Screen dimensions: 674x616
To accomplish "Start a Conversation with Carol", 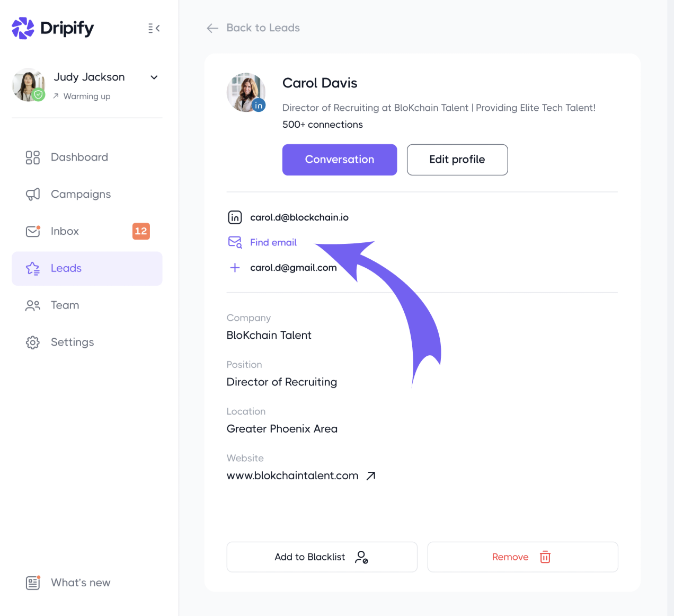I will tap(340, 160).
